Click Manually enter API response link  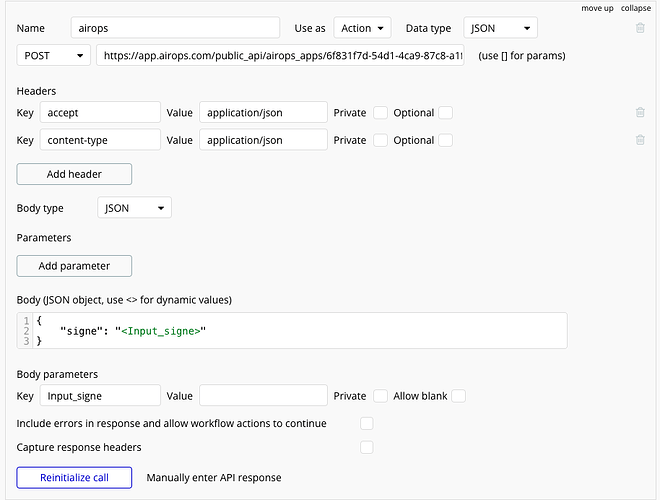click(x=214, y=477)
